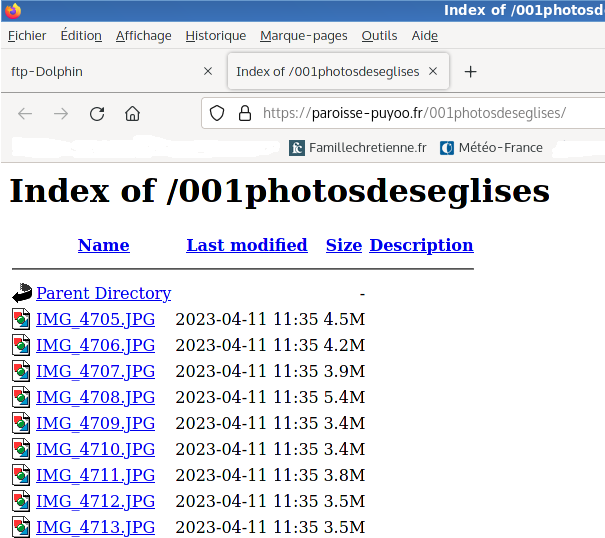Open new tab with plus button
The height and width of the screenshot is (538, 605).
[x=471, y=72]
